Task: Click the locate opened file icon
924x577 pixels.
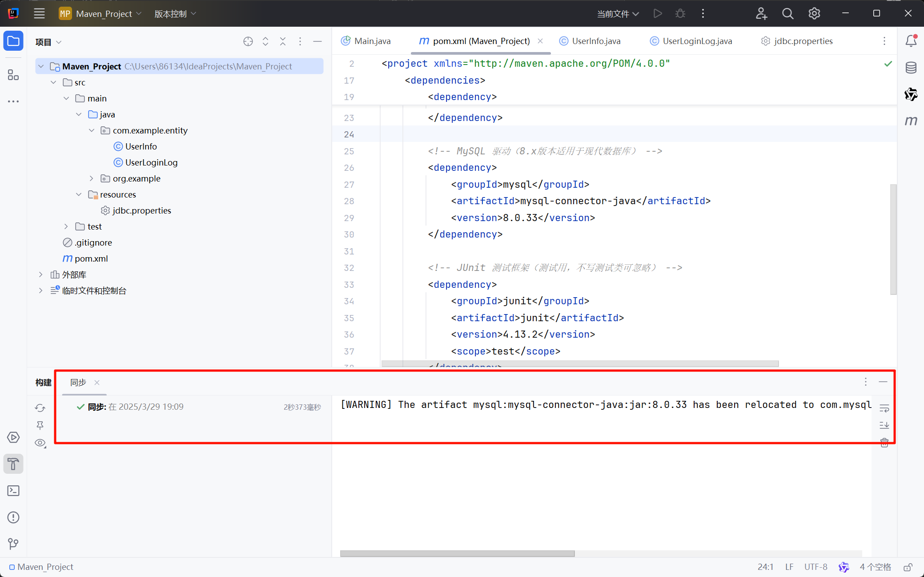Action: coord(248,41)
